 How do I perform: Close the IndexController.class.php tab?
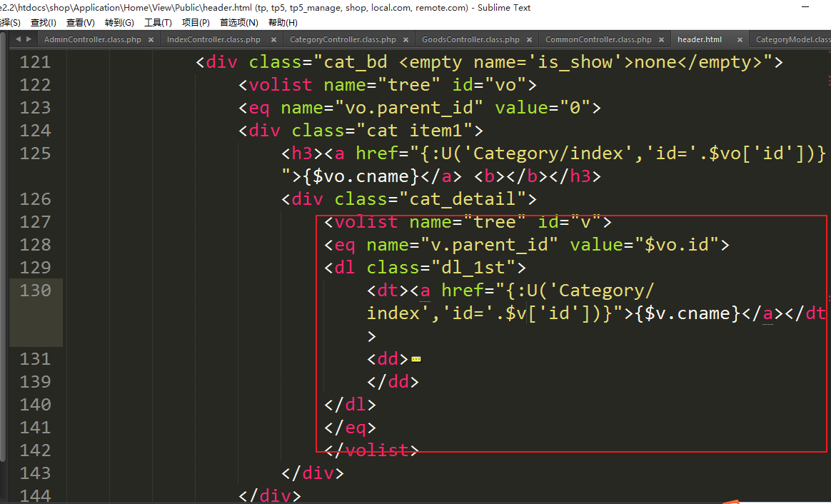pos(272,40)
